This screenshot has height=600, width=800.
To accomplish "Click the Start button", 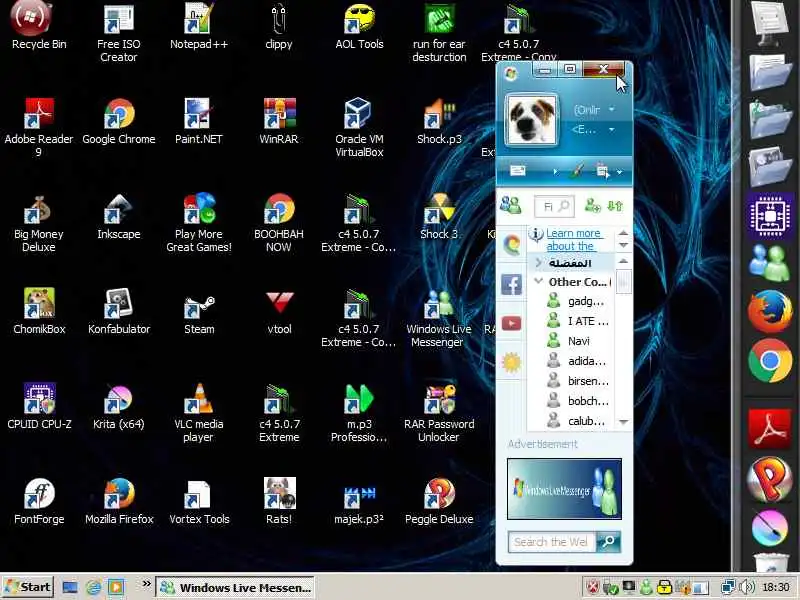I will [x=28, y=587].
